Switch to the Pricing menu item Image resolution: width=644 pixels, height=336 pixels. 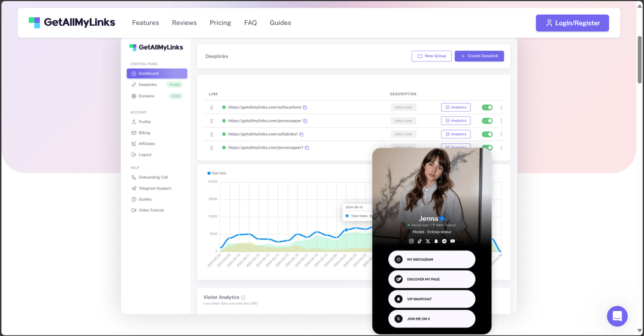pos(220,22)
